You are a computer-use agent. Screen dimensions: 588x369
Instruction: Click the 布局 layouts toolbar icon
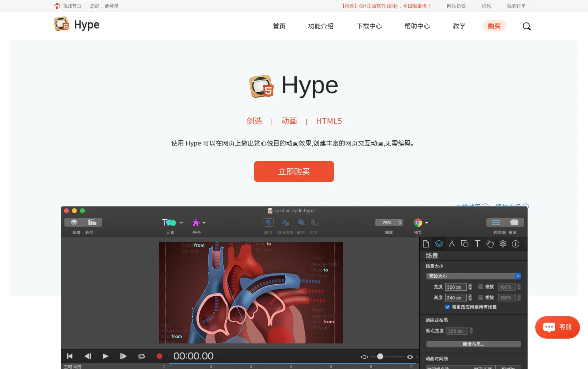(x=92, y=222)
